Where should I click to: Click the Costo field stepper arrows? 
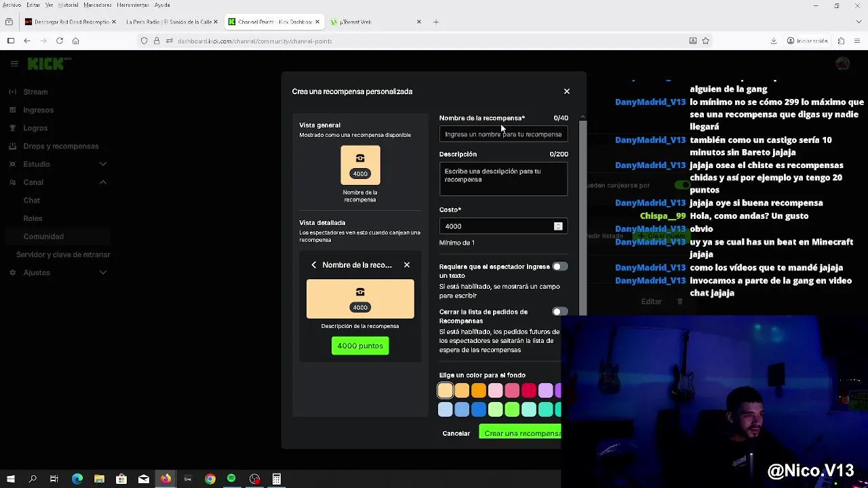pyautogui.click(x=558, y=226)
